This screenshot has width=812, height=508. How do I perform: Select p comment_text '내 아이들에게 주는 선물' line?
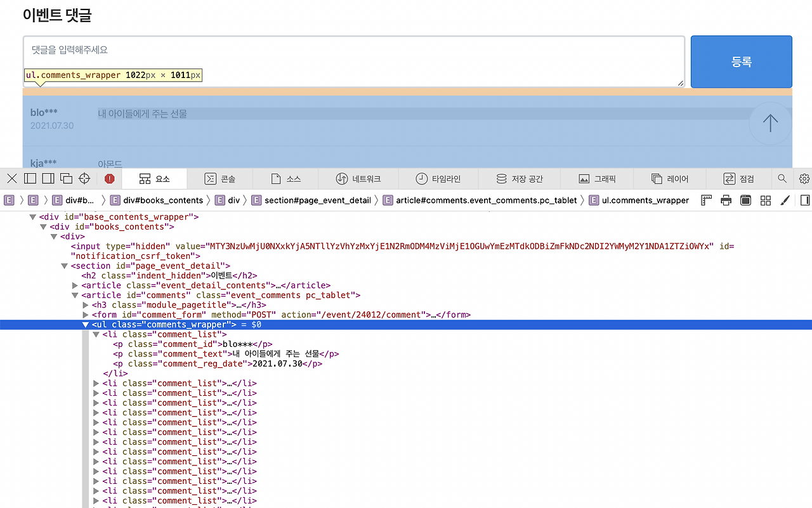click(226, 354)
